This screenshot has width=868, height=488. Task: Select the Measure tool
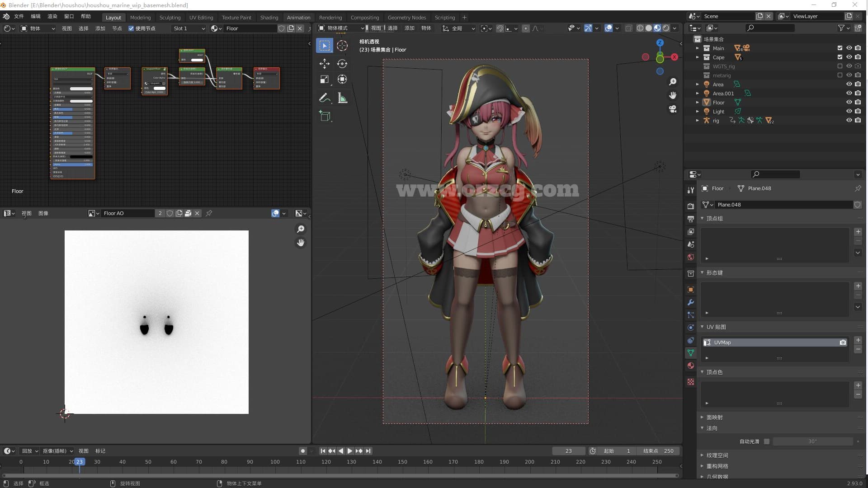point(342,98)
